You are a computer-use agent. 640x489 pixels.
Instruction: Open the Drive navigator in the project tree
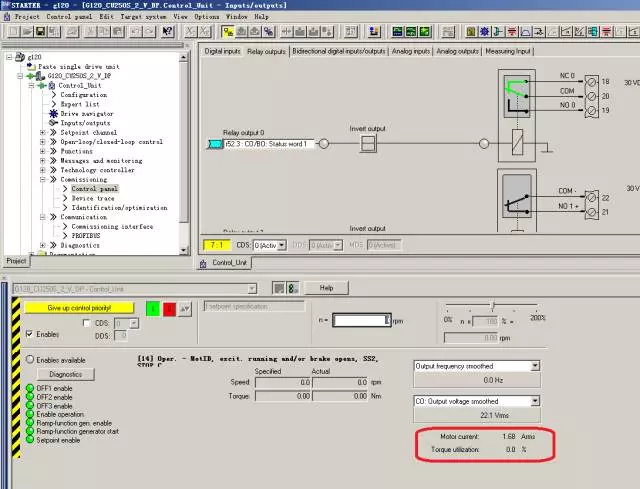pos(86,113)
